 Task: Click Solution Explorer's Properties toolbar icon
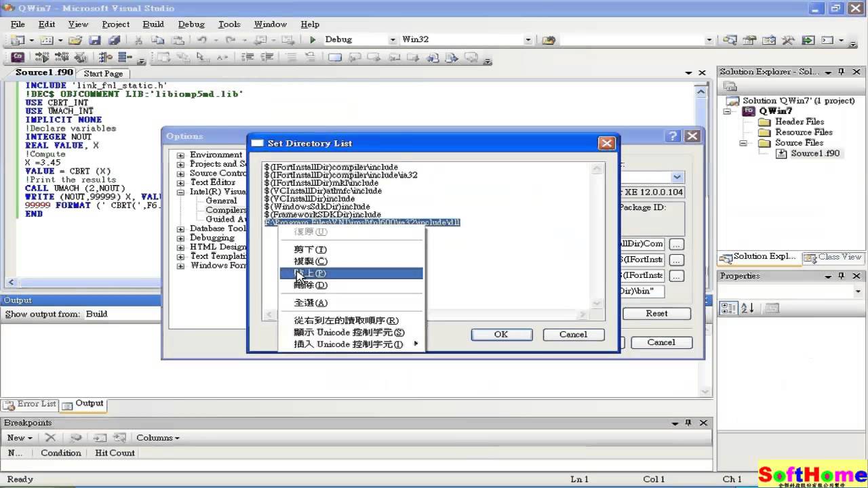[x=730, y=86]
